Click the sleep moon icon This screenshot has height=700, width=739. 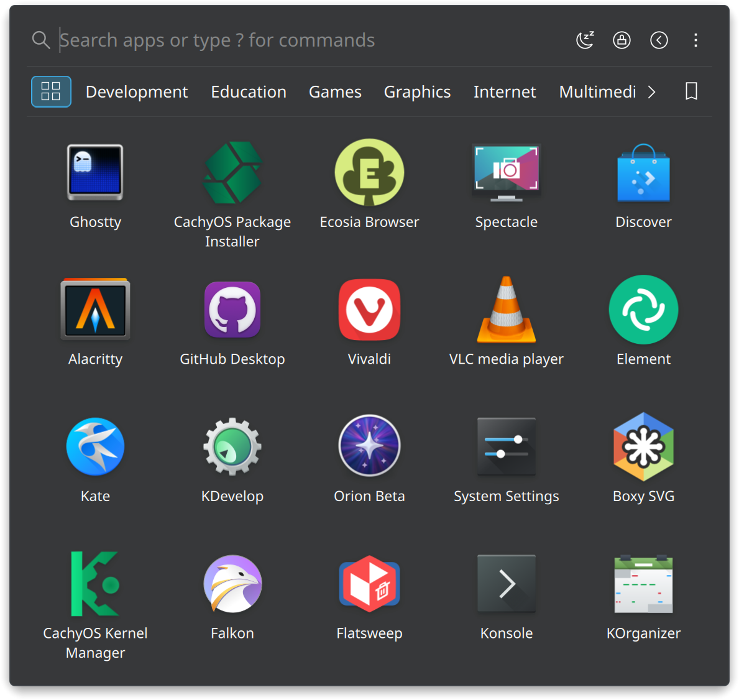[x=585, y=40]
